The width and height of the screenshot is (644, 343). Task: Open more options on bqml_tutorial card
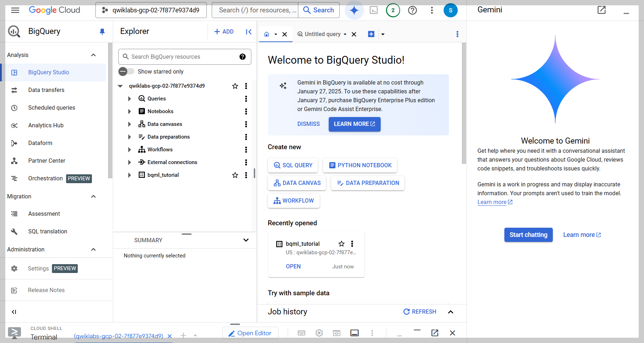point(352,244)
